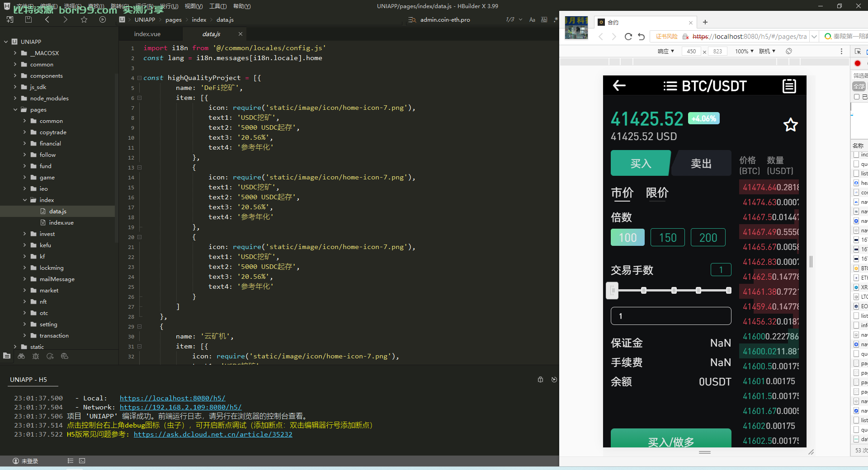868x470 pixels.
Task: Click the terminal icon in the status bar
Action: point(82,461)
